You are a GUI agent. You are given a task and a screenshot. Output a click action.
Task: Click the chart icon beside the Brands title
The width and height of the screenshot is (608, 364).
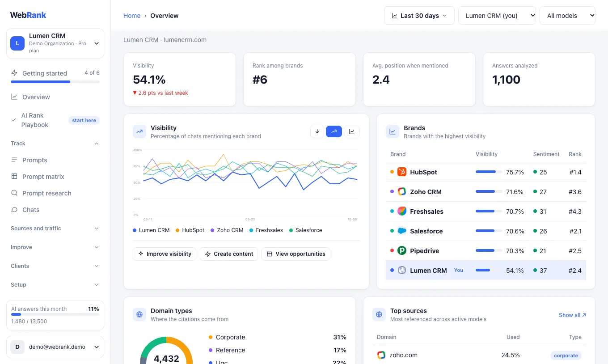point(393,131)
